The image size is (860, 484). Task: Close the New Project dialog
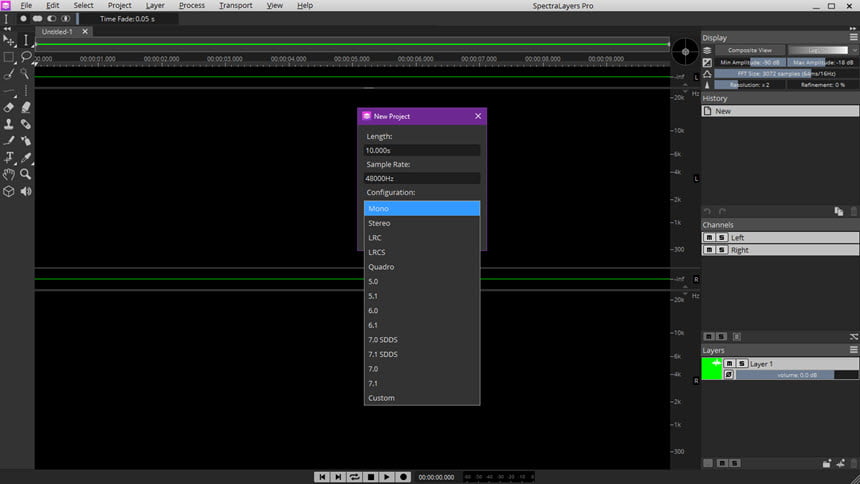click(x=478, y=116)
